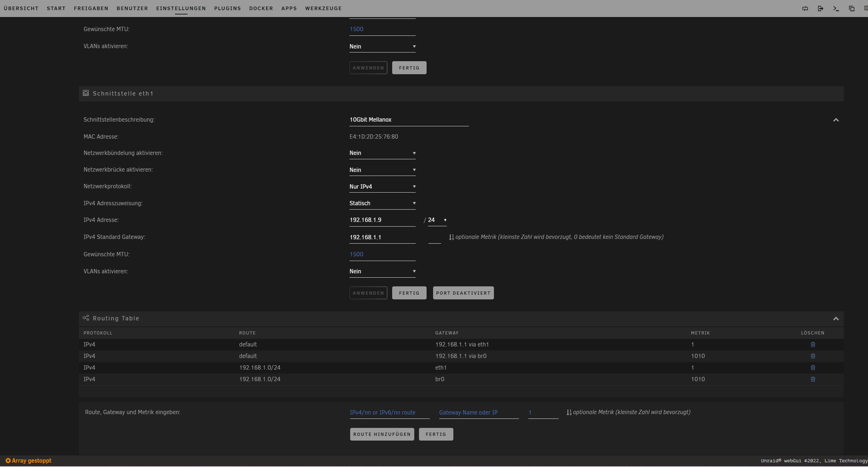The width and height of the screenshot is (868, 467).
Task: Click FERTIG button in eth1 section
Action: [x=409, y=293]
